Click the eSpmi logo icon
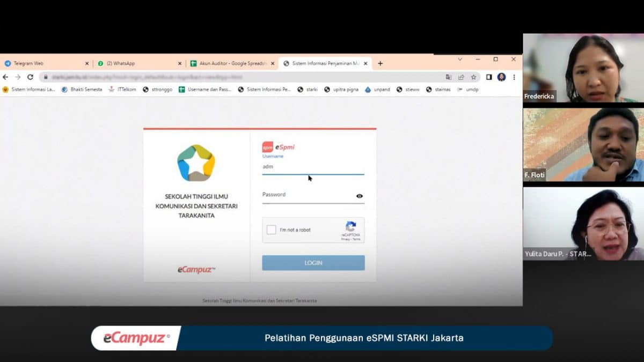644x362 pixels. (x=267, y=147)
